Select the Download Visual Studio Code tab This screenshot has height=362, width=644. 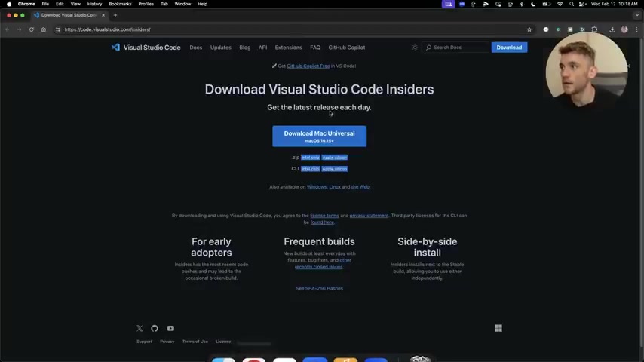(68, 15)
